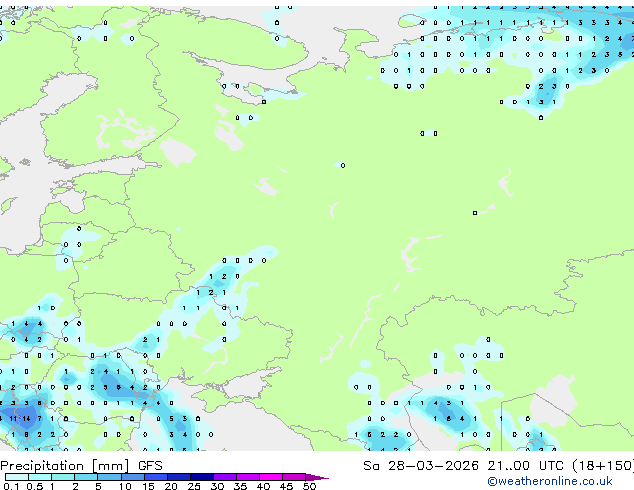This screenshot has width=634, height=490.
Task: Click the dark navy swatch between 25 and 30
Action: click(202, 477)
